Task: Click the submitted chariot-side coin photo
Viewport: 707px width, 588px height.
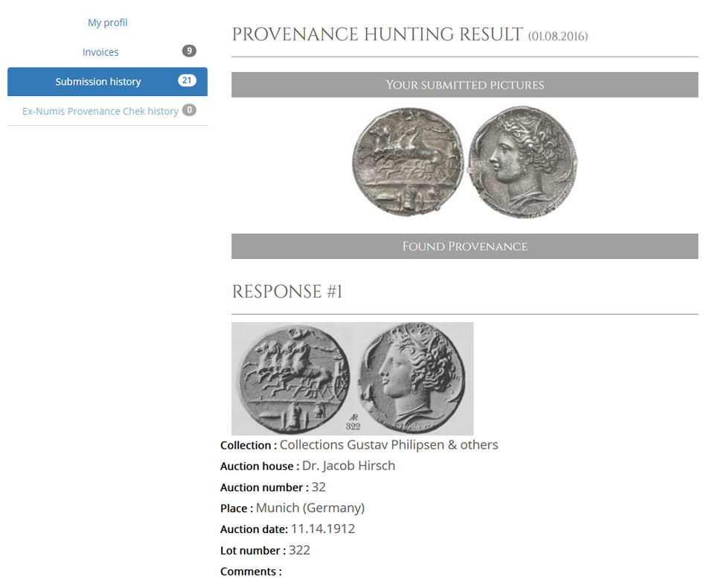Action: pyautogui.click(x=407, y=162)
